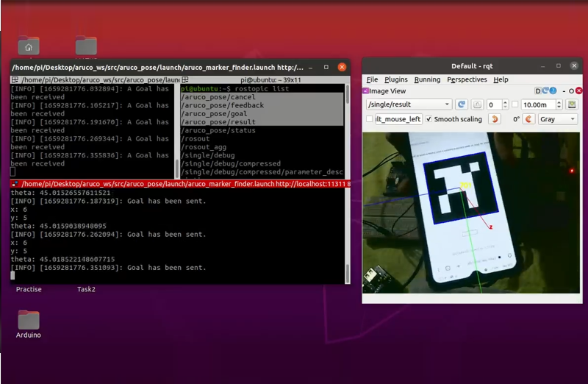Focus the red-titled bottom terminal pane header

pos(180,184)
